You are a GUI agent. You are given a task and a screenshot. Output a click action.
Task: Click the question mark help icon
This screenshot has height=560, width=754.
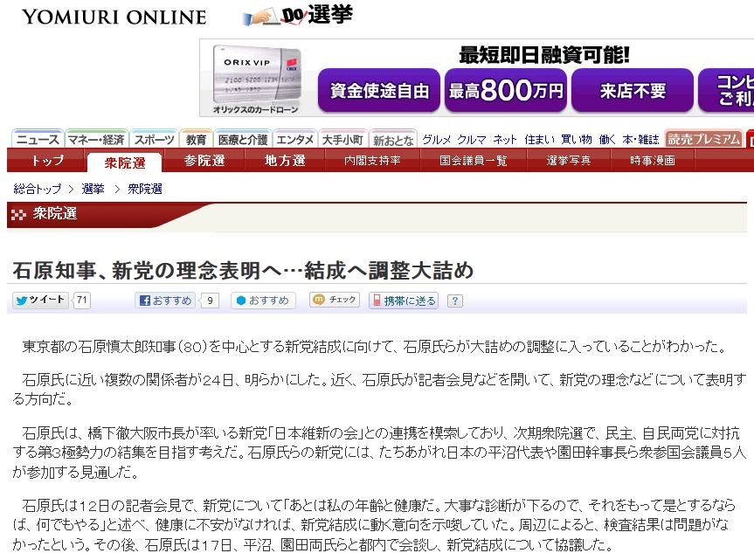[x=455, y=301]
